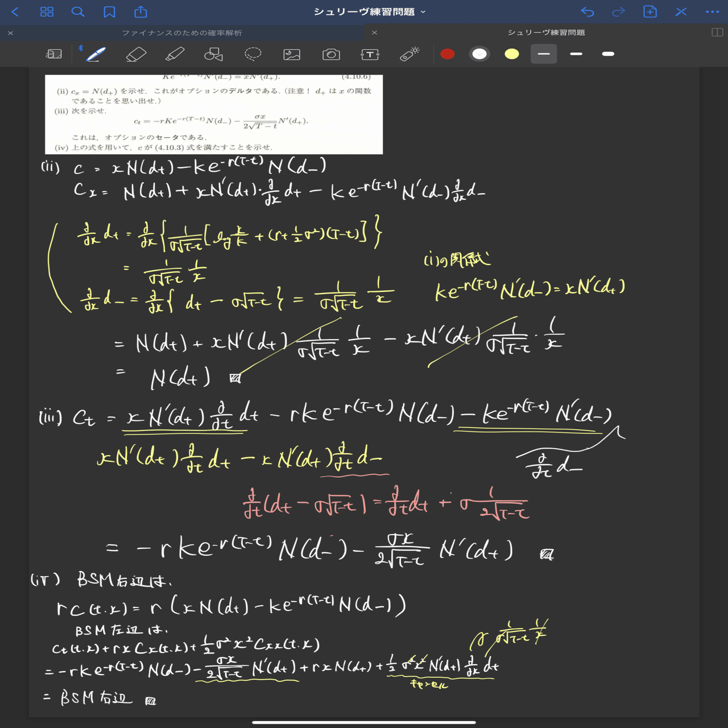Select the thickest stroke width

(608, 54)
